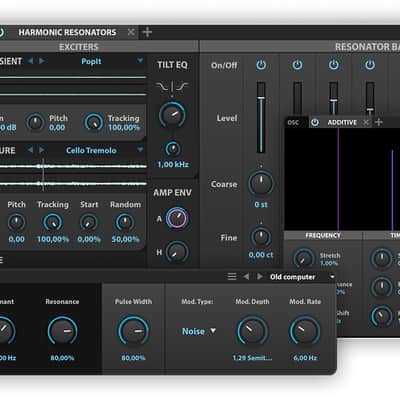Image resolution: width=400 pixels, height=400 pixels.
Task: Toggle the Additive oscillator power button
Action: pyautogui.click(x=315, y=122)
